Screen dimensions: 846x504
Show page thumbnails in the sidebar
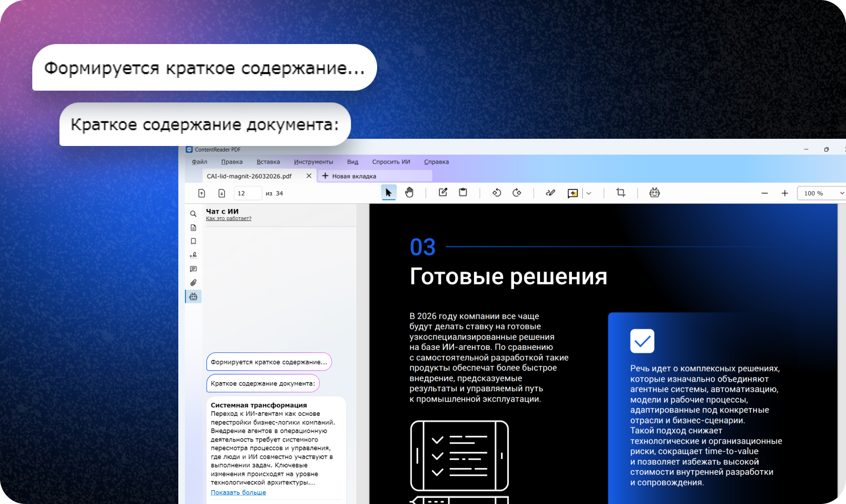tap(193, 227)
